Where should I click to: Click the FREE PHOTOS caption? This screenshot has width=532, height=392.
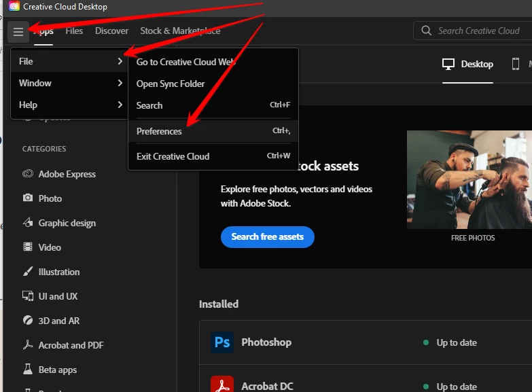pos(473,238)
